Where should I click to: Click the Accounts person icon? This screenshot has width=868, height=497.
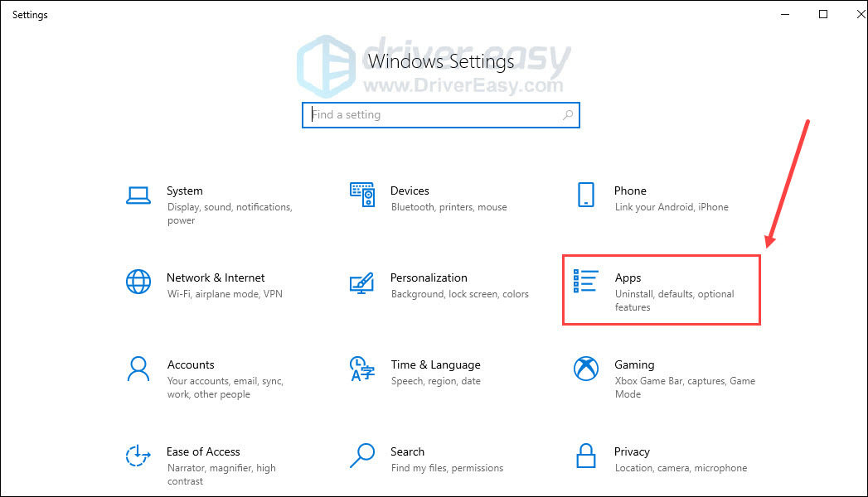[x=138, y=369]
